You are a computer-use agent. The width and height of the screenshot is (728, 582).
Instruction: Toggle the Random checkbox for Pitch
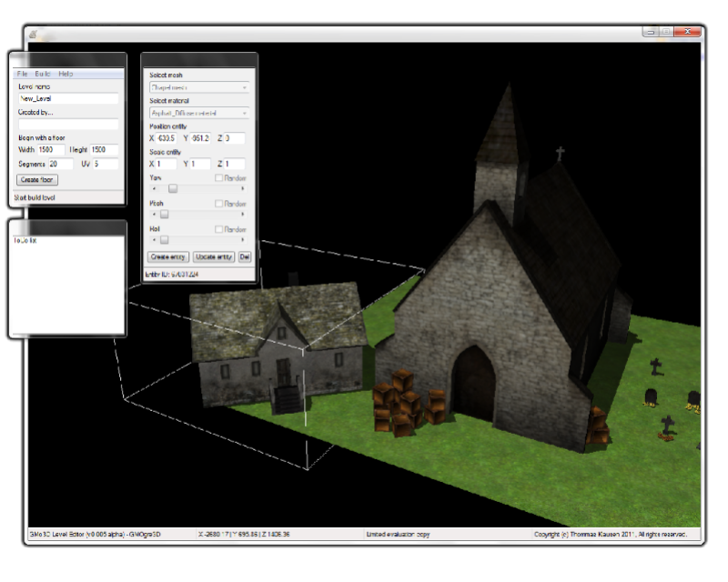click(218, 204)
